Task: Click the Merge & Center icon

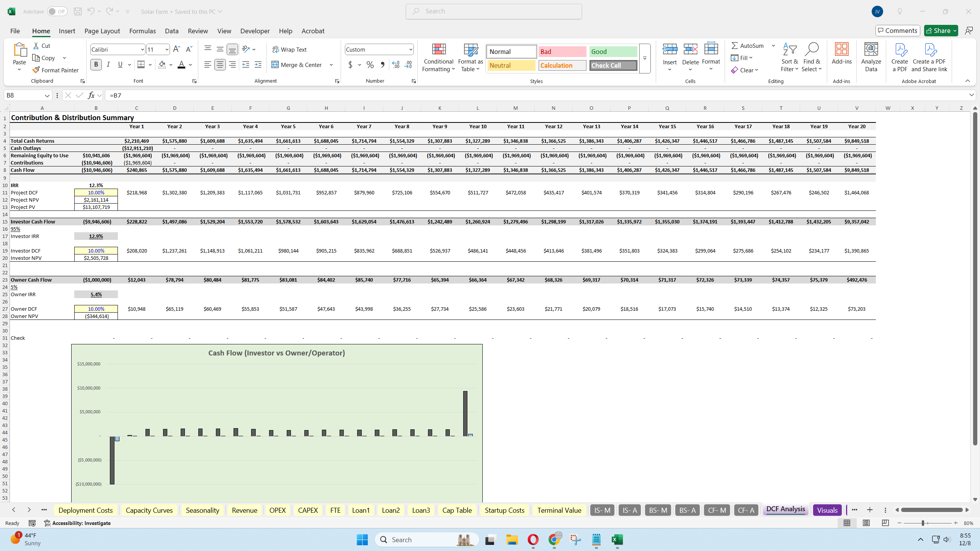Action: click(275, 65)
